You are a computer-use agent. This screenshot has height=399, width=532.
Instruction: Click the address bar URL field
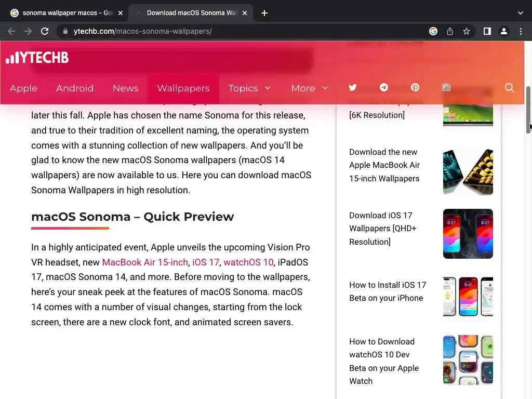[x=244, y=31]
